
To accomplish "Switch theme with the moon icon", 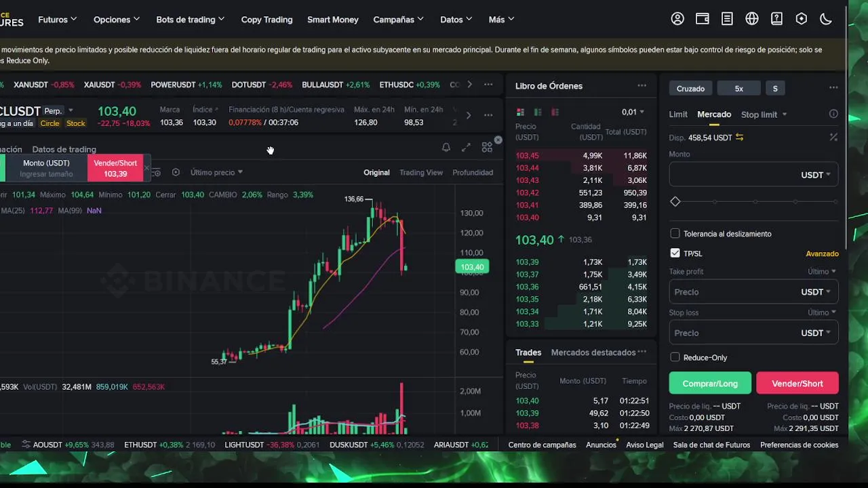I will [x=826, y=19].
